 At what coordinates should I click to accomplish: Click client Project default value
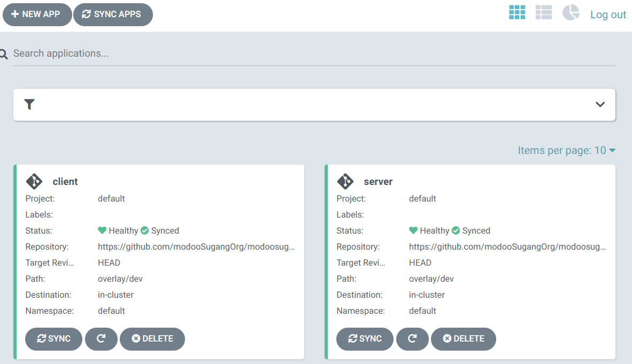click(111, 198)
